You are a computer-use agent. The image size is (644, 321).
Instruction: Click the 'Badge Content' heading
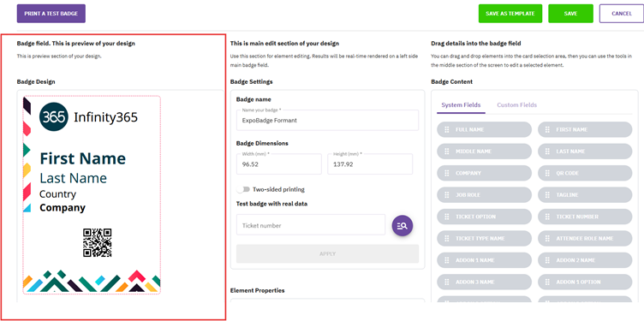pyautogui.click(x=452, y=81)
